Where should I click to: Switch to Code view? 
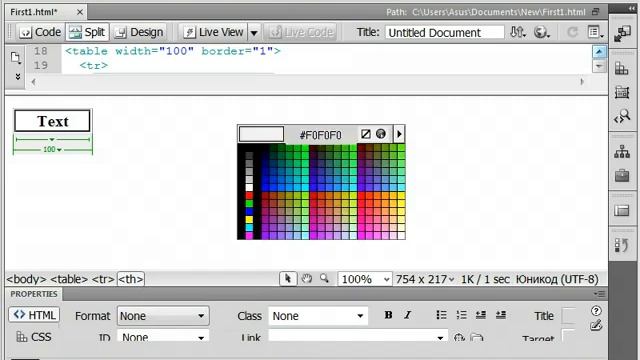[40, 32]
